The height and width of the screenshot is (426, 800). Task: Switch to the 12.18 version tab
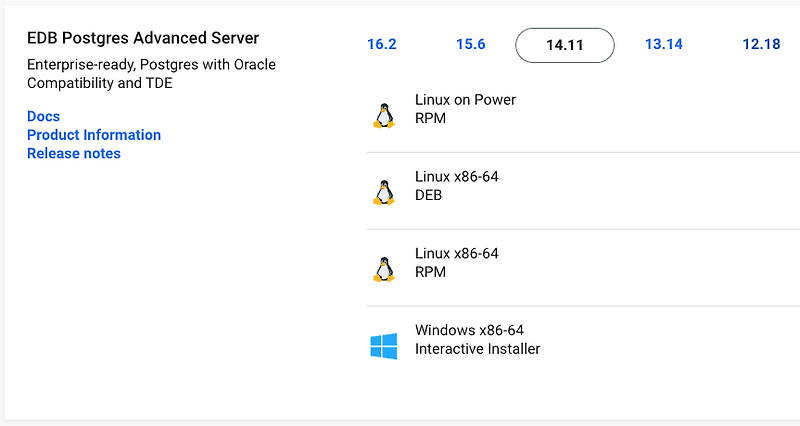click(x=761, y=45)
